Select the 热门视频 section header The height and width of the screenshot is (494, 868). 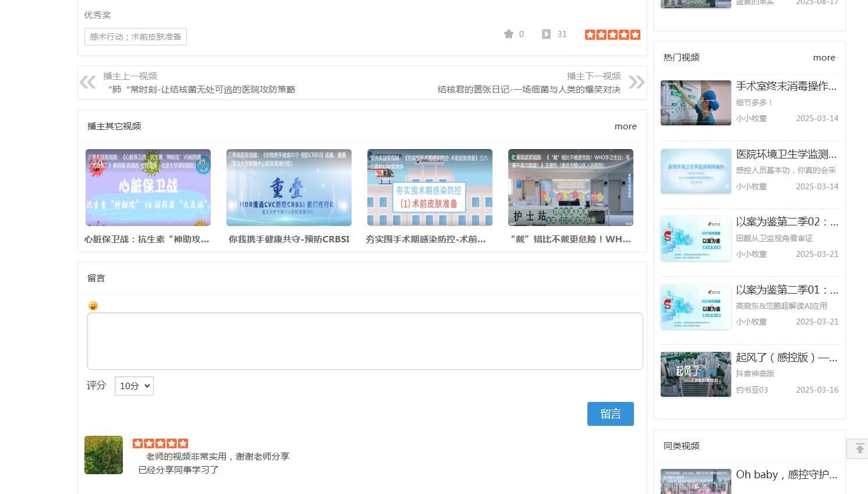(681, 57)
